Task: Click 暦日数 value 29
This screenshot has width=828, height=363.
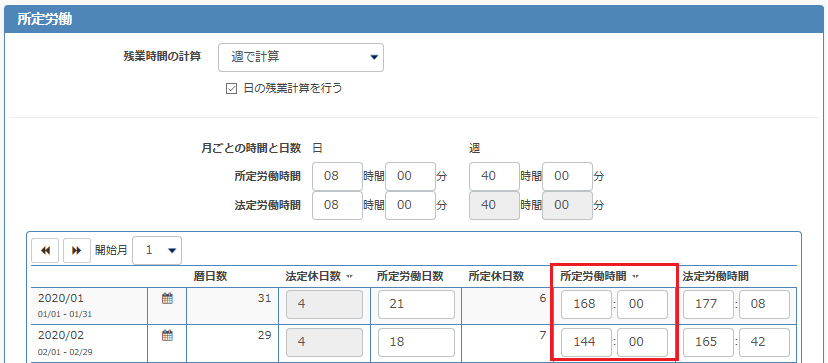Action: 265,335
